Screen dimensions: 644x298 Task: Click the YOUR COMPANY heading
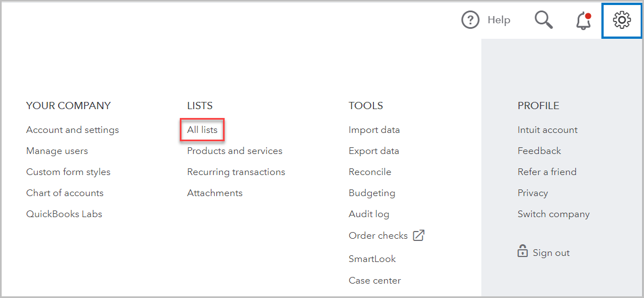[68, 106]
